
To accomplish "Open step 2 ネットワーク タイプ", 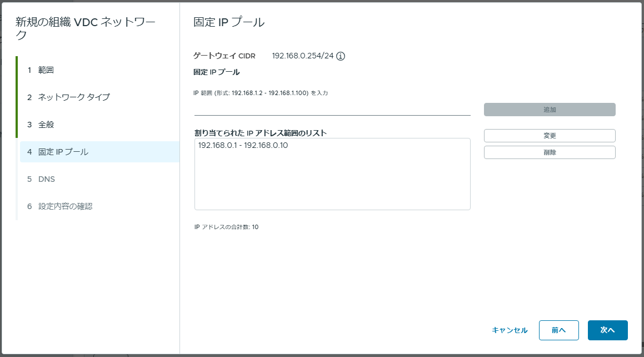I will click(98, 97).
